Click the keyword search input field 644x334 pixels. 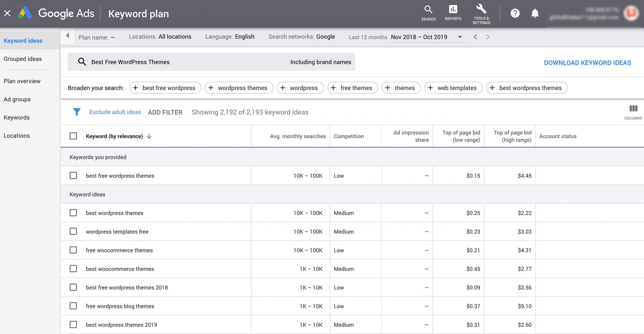pos(176,62)
